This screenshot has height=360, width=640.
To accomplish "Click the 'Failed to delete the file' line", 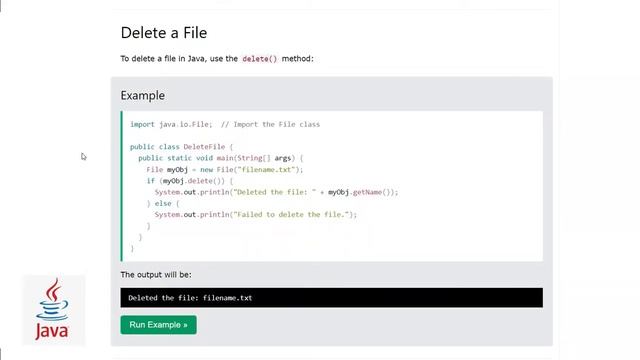I will (x=256, y=214).
